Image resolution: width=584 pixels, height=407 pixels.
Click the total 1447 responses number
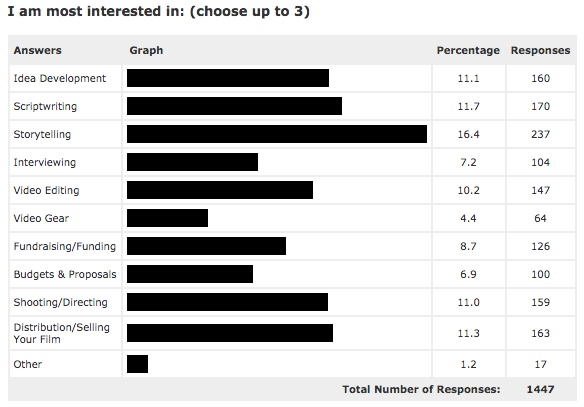[x=540, y=389]
